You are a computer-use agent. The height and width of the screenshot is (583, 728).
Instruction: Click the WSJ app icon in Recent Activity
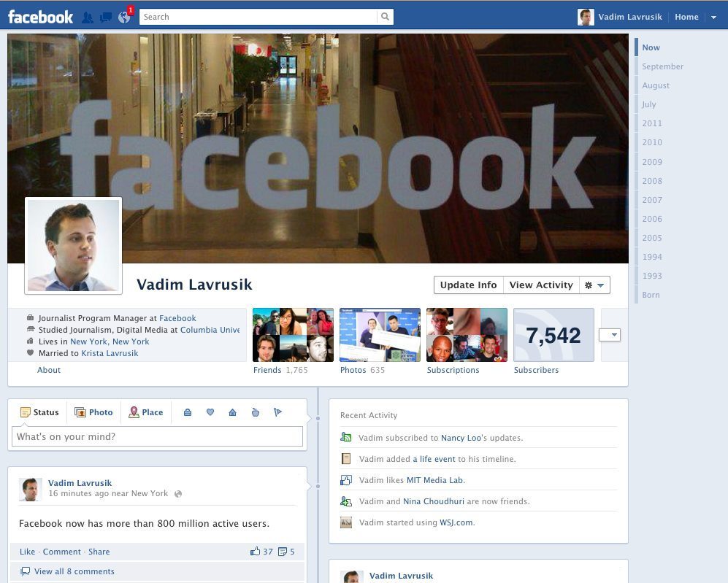pyautogui.click(x=346, y=522)
